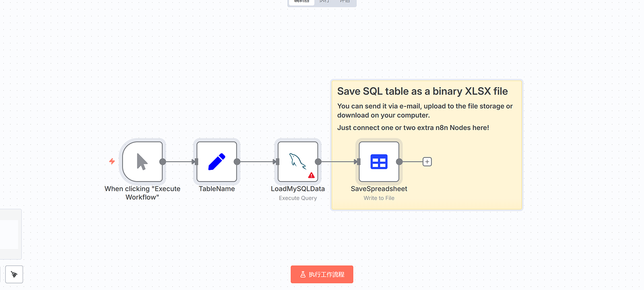Click the minimap panel at the left edge
The height and width of the screenshot is (290, 644).
coord(10,234)
